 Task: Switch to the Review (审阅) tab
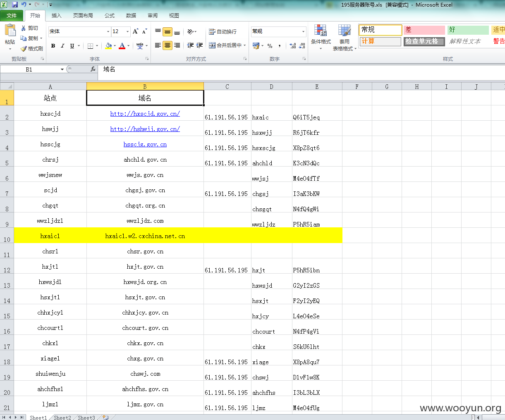[153, 15]
